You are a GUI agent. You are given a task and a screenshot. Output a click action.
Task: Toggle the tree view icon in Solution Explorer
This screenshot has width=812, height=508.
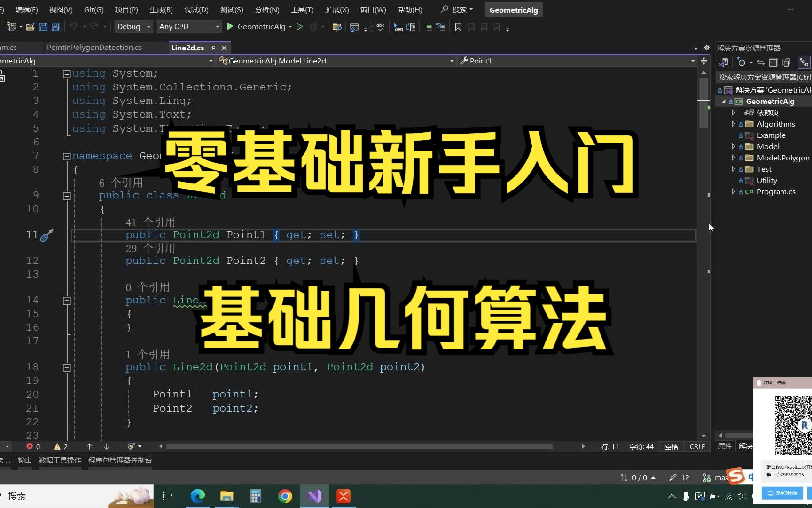pos(804,63)
